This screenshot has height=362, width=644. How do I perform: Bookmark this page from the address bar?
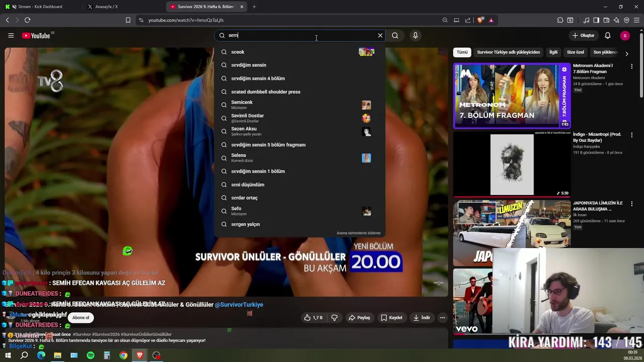[x=128, y=20]
